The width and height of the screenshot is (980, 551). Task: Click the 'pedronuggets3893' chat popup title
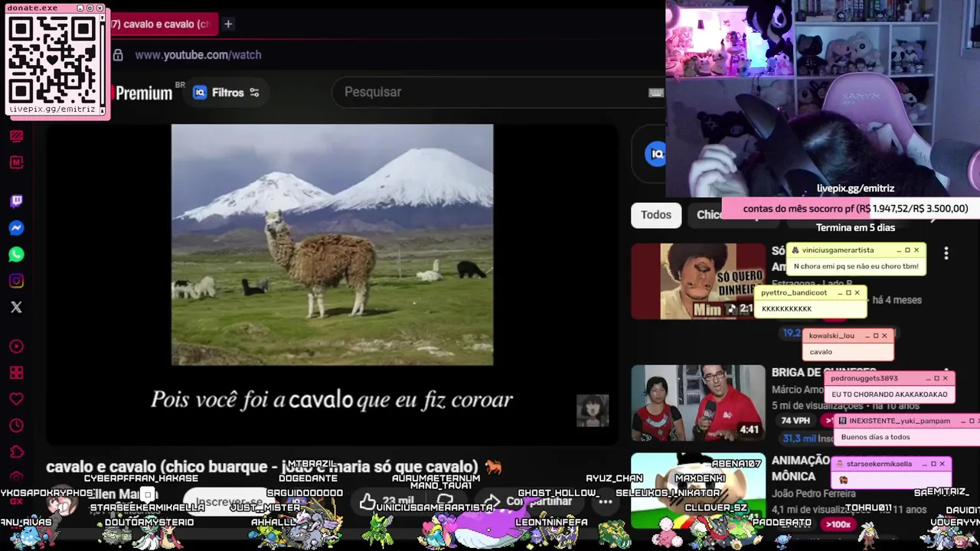tap(864, 378)
